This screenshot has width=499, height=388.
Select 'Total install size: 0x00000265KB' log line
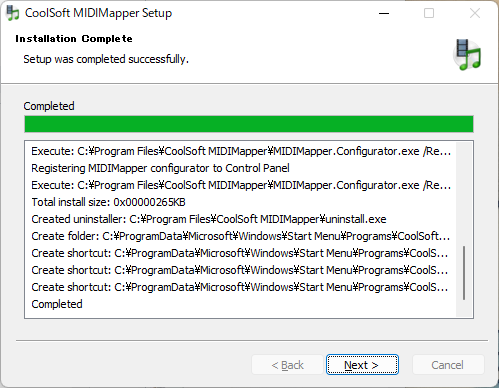tap(108, 202)
